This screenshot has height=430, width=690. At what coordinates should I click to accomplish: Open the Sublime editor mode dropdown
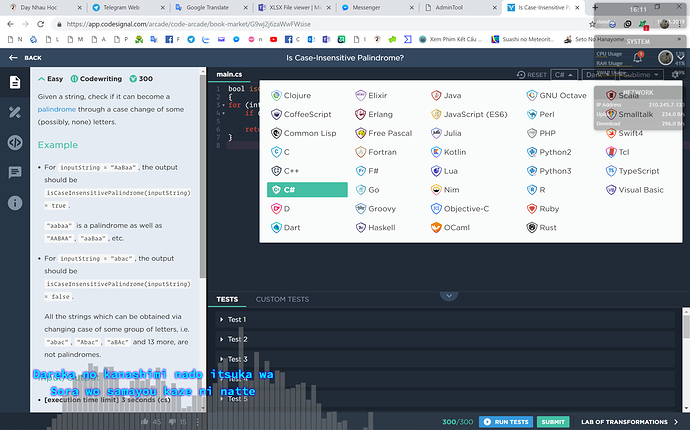pyautogui.click(x=641, y=75)
